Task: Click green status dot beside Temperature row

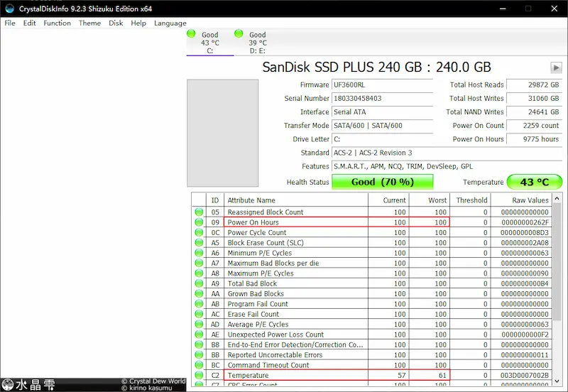Action: (x=199, y=375)
